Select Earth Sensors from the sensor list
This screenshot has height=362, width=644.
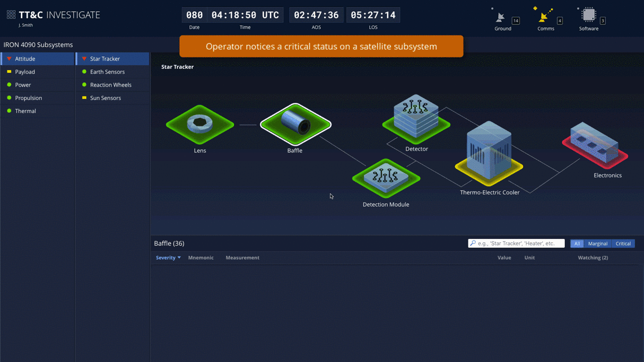[107, 71]
